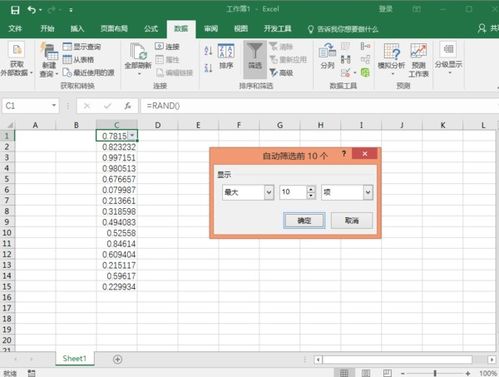
Task: Decrease count with spinner down arrow
Action: (x=311, y=196)
